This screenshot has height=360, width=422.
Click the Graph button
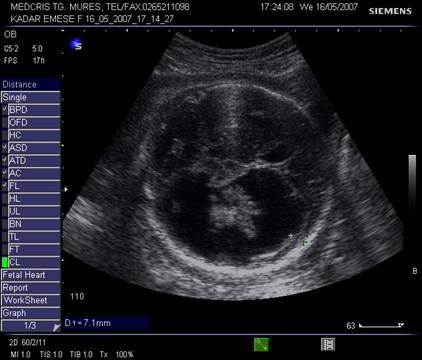click(31, 313)
